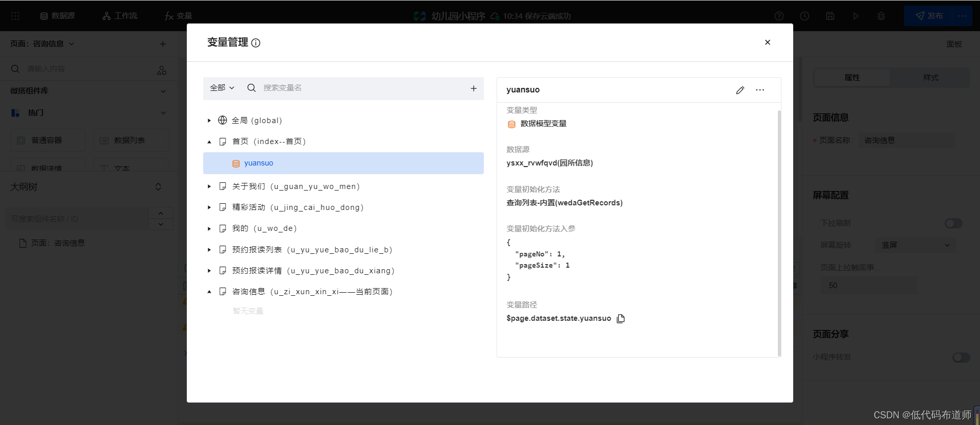Click the save disk icon in top bar
This screenshot has height=425, width=980.
point(830,16)
